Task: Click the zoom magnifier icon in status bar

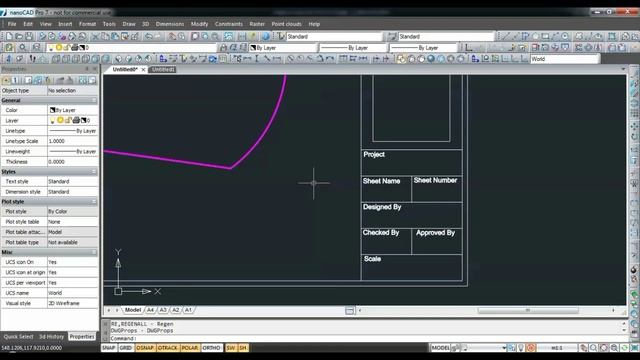Action: (593, 348)
